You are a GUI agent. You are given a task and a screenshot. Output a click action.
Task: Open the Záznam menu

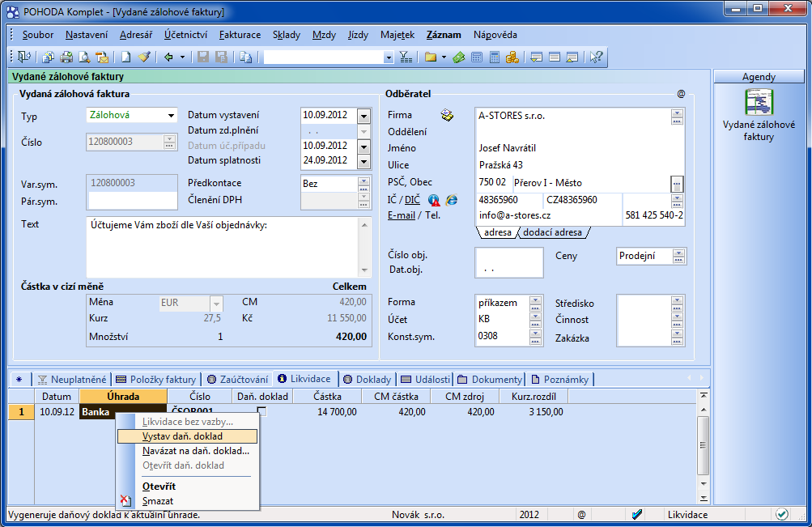[444, 35]
